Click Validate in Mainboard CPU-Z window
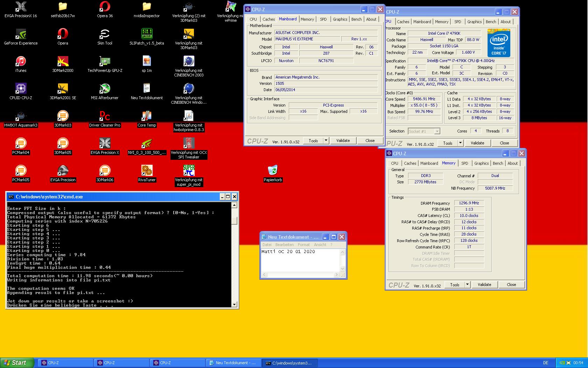The width and height of the screenshot is (588, 368). coord(343,141)
